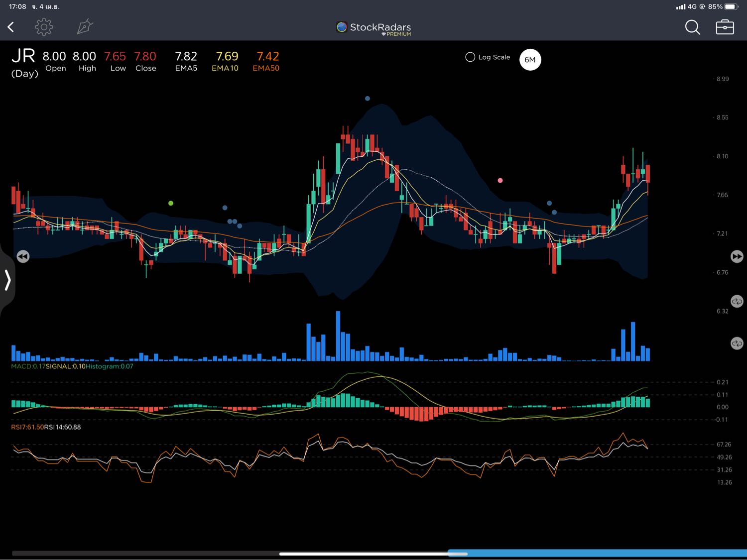Tap the upper swap indicator icon
The image size is (747, 560).
[x=737, y=302]
